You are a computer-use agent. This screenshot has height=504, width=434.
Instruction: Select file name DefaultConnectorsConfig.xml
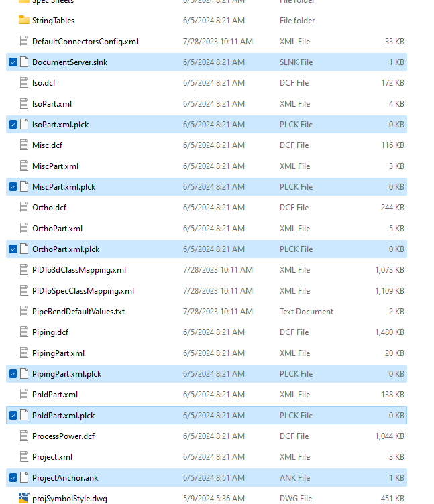(x=85, y=42)
